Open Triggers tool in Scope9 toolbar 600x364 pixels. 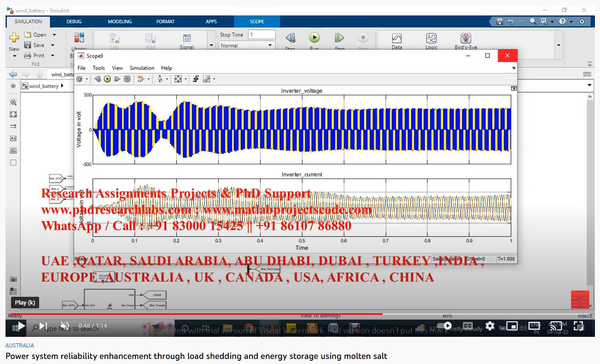[140, 79]
